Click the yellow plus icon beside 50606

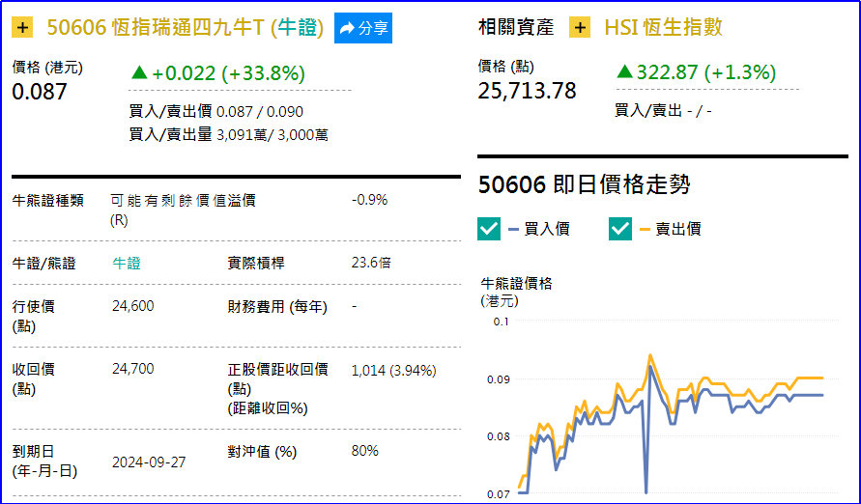24,28
